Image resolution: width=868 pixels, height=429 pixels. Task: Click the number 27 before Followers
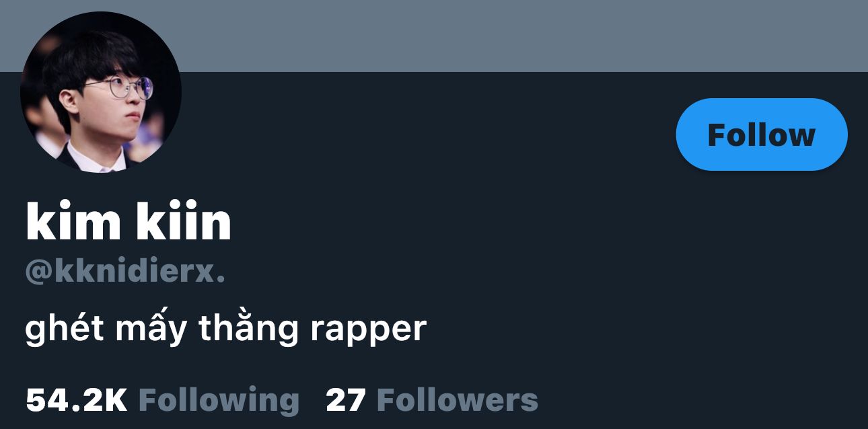point(346,400)
